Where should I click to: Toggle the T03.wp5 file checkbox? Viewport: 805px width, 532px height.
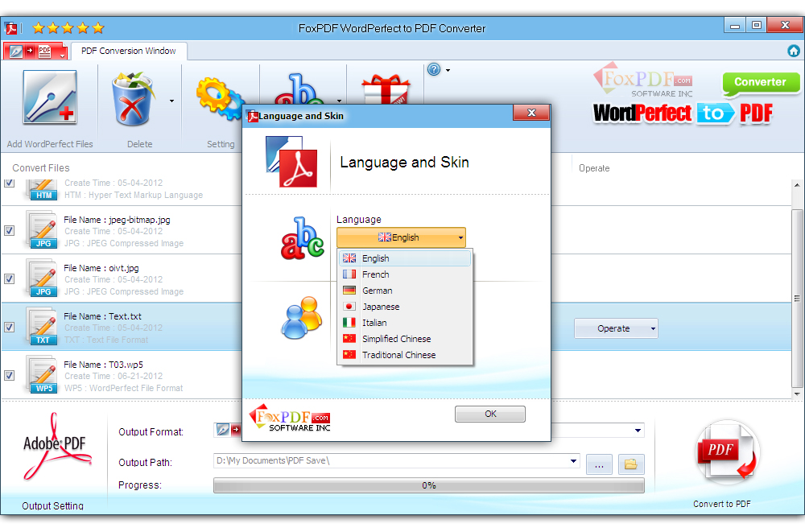(x=9, y=375)
